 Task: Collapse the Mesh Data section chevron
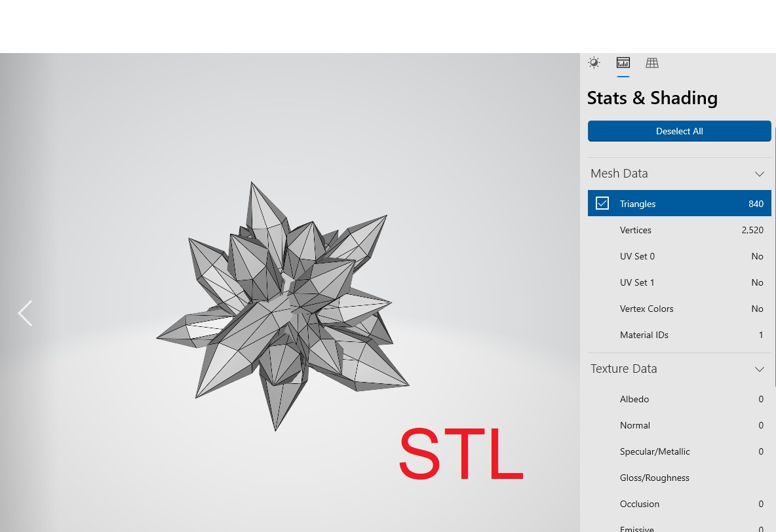pos(759,174)
